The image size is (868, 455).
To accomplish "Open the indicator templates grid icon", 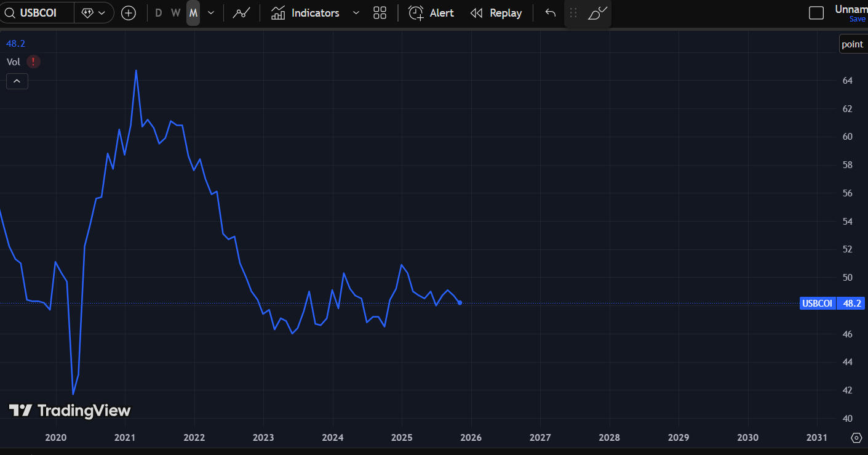I will 380,13.
